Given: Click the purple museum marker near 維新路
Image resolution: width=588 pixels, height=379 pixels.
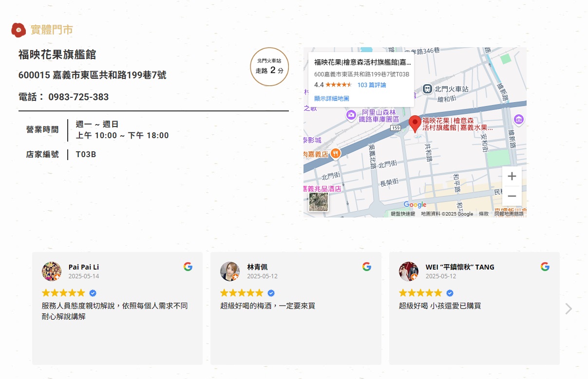Looking at the screenshot, I should (x=518, y=119).
